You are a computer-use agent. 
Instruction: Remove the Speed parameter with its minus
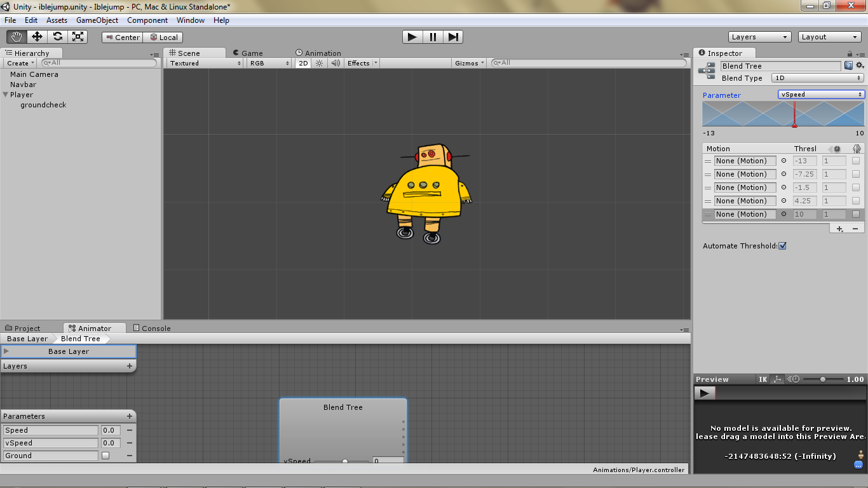pos(129,430)
